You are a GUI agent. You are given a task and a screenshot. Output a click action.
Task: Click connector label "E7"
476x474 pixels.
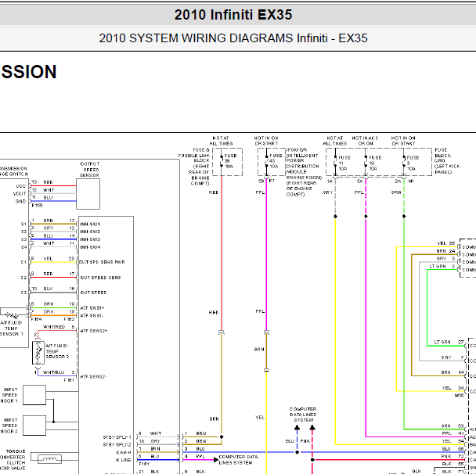click(272, 181)
